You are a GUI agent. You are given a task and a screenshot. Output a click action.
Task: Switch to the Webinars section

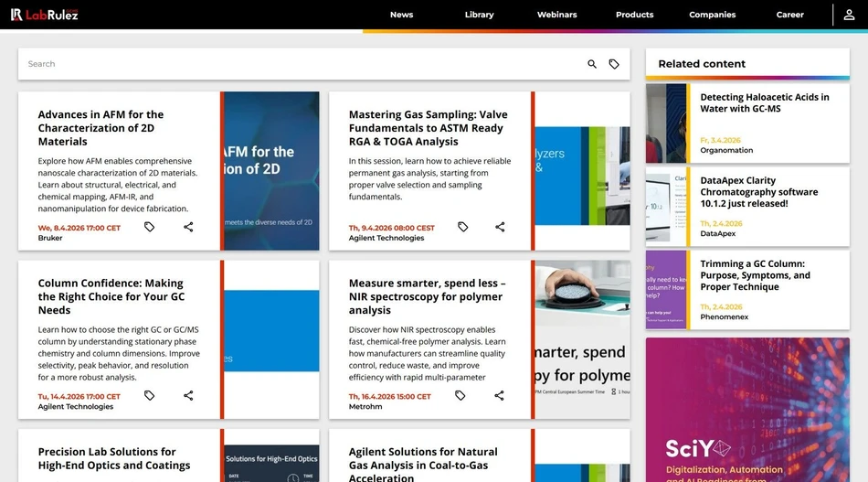[x=556, y=15]
